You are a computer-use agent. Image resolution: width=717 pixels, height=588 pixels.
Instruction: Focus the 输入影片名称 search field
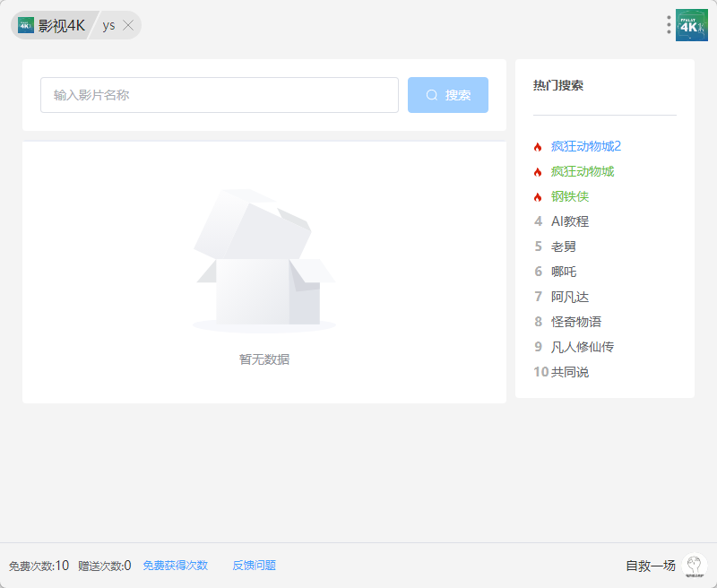pos(220,95)
